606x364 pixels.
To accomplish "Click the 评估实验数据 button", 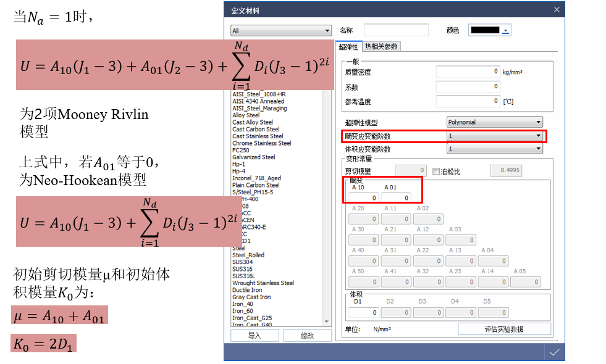I will pos(503,328).
